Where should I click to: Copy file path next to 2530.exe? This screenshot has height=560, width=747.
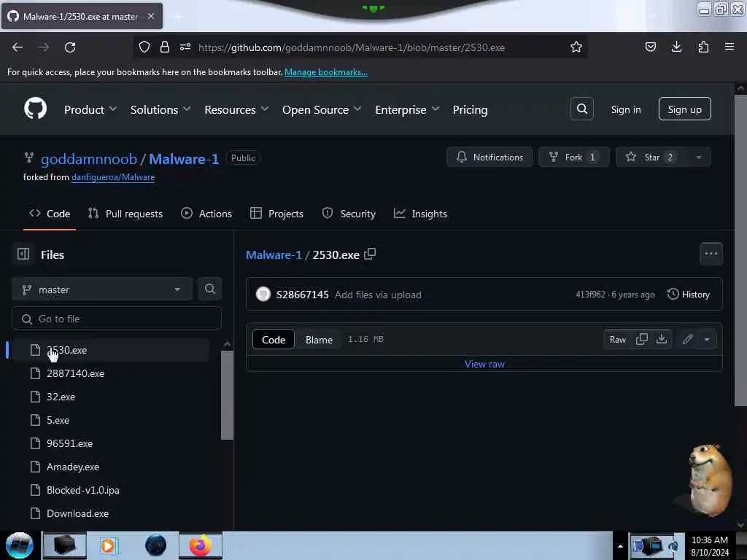click(x=370, y=254)
